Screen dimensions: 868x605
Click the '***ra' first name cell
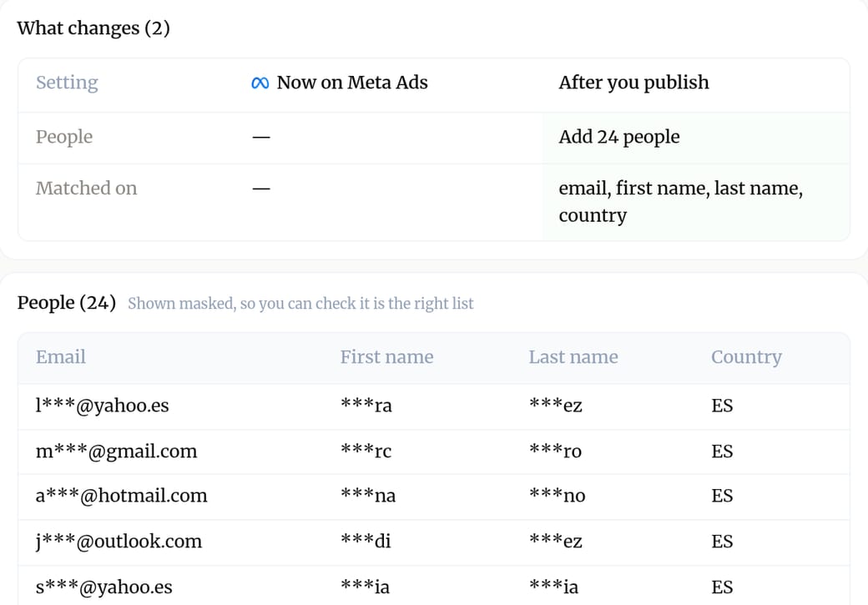pos(366,406)
